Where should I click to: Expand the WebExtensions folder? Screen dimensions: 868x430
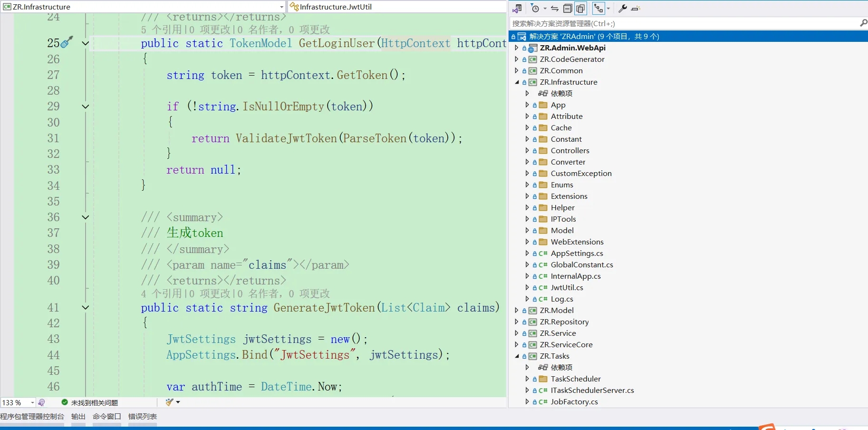coord(527,242)
